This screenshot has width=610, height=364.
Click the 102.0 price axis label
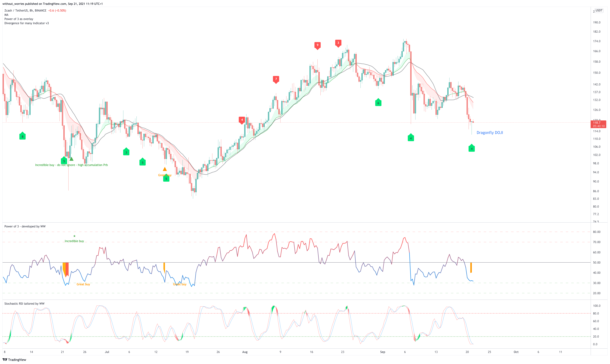pos(597,155)
